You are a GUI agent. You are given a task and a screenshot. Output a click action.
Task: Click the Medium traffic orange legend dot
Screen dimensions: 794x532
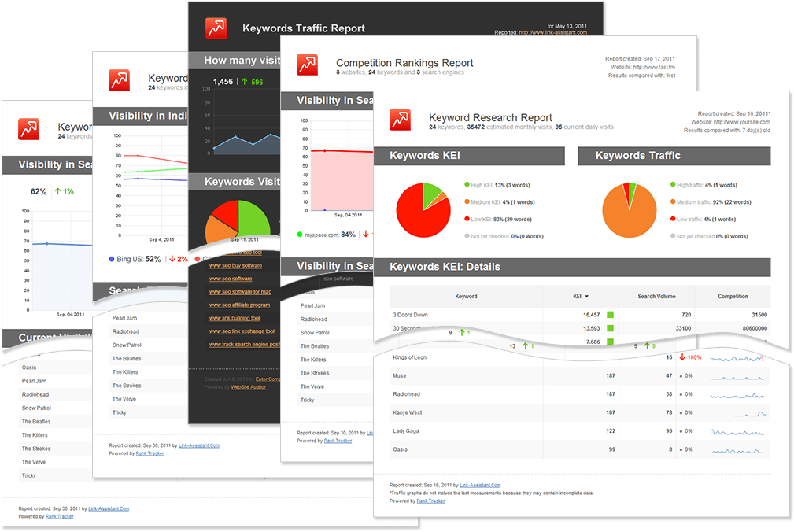point(673,202)
